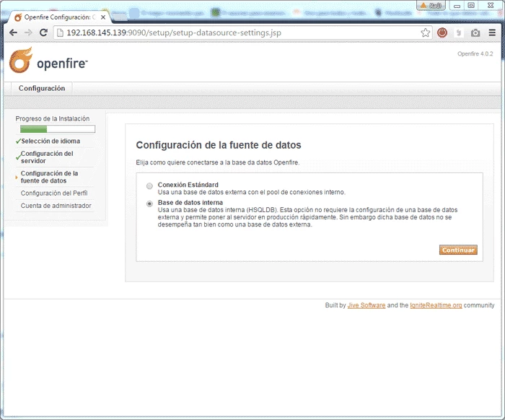This screenshot has height=420, width=505.
Task: Open the Chrome hamburger menu
Action: click(492, 32)
